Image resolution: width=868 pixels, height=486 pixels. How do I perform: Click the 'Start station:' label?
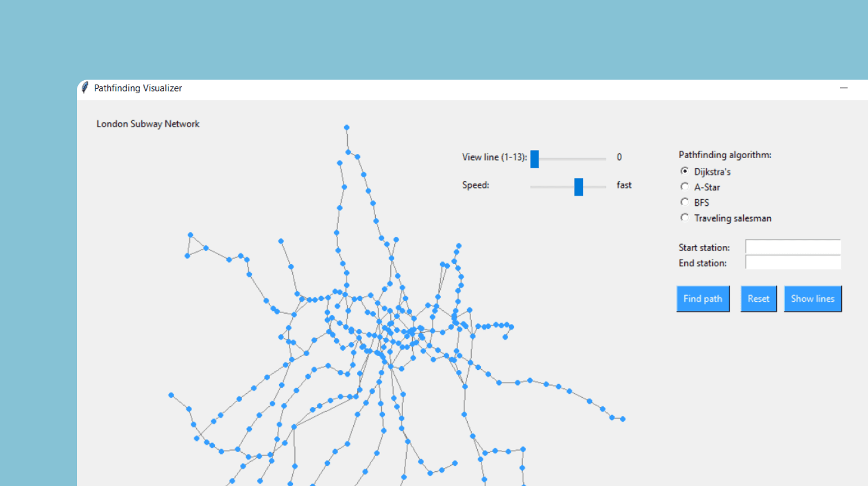(x=704, y=248)
